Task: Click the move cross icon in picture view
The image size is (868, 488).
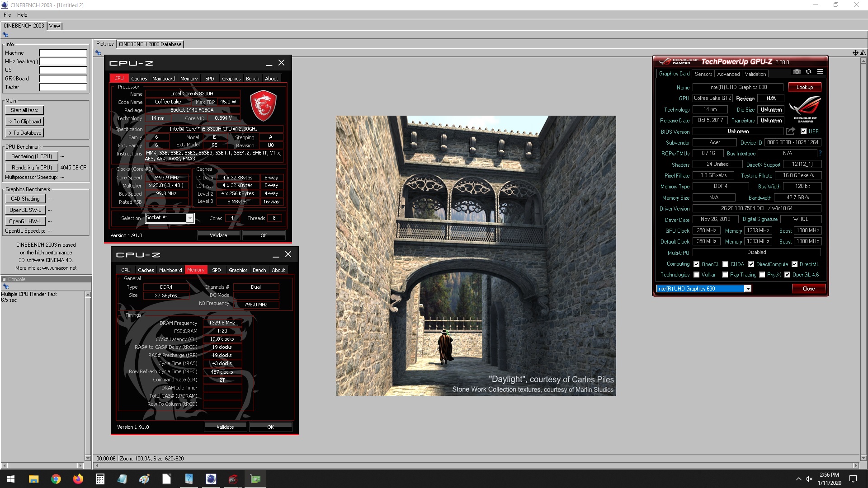Action: [x=855, y=53]
